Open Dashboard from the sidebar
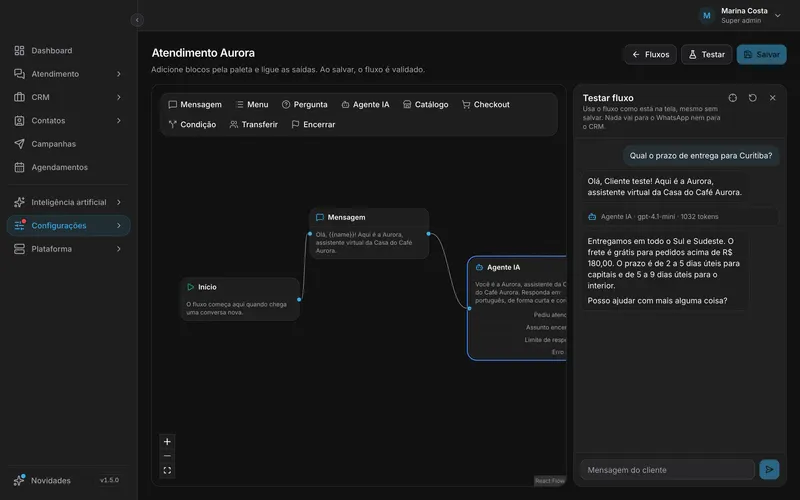 [68, 51]
